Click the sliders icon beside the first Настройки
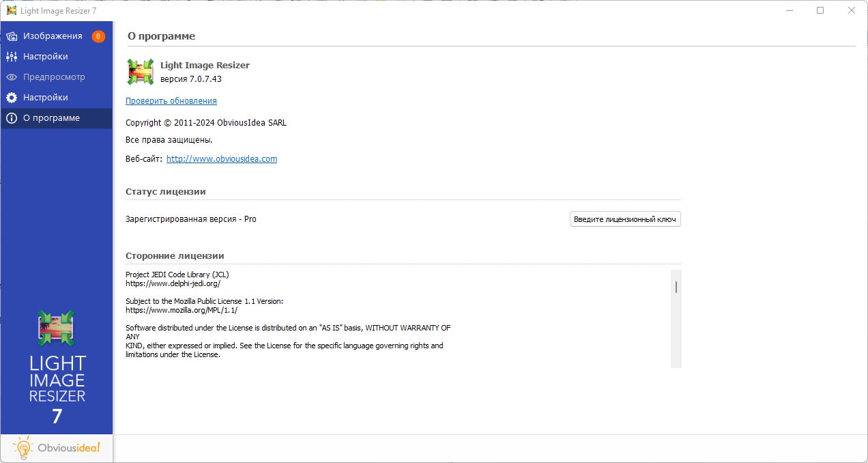 [12, 57]
